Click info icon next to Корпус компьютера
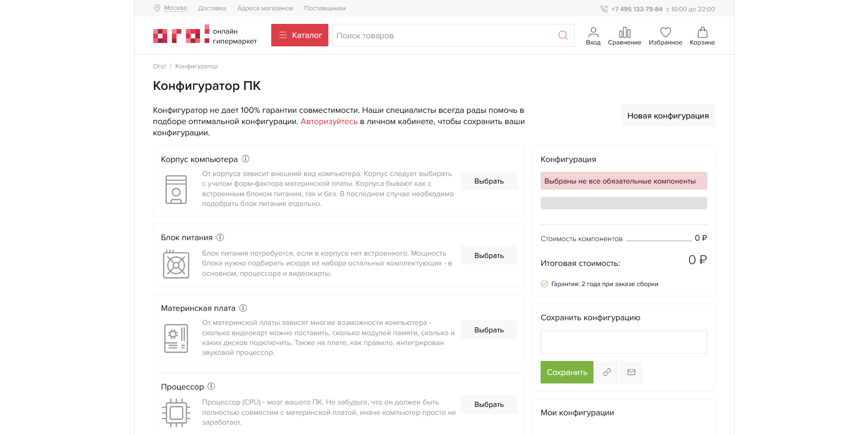 point(245,159)
